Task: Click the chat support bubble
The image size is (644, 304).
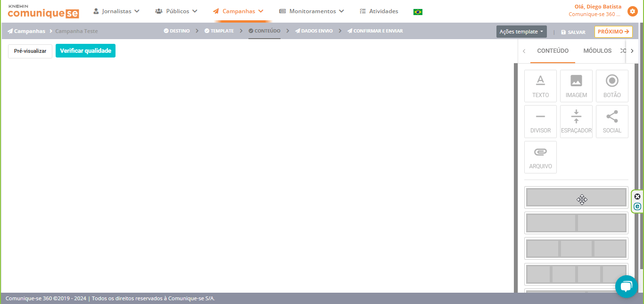Action: point(626,286)
